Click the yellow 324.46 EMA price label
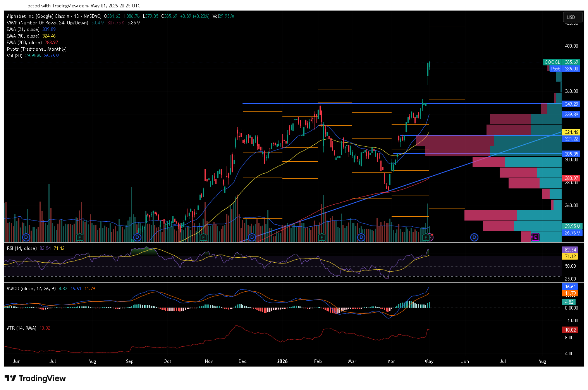Viewport: 588px width, 390px height. click(571, 132)
